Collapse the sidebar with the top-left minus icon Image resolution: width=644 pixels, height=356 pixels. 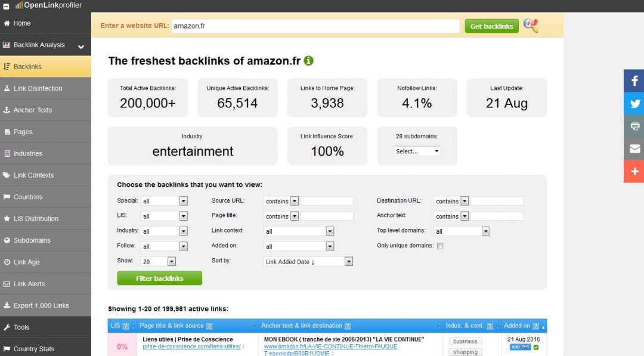pyautogui.click(x=6, y=6)
